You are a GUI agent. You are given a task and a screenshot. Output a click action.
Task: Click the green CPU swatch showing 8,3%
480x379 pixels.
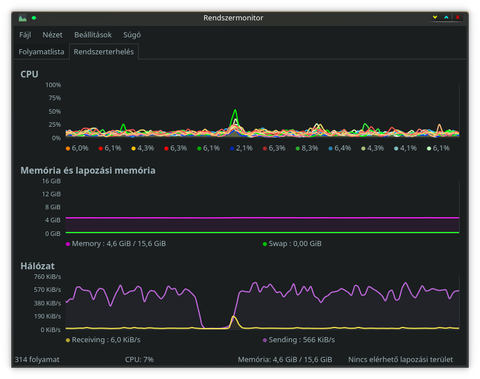298,148
